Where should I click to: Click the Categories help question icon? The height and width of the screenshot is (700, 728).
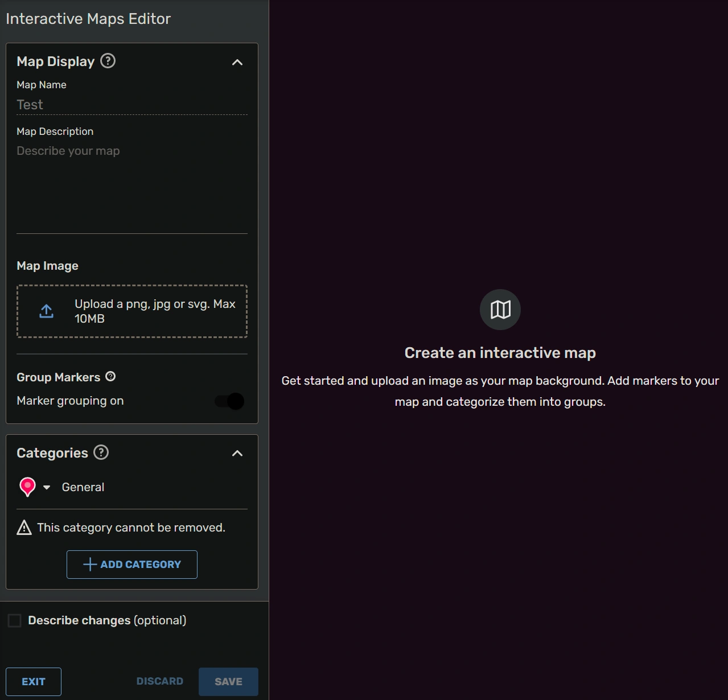(101, 452)
